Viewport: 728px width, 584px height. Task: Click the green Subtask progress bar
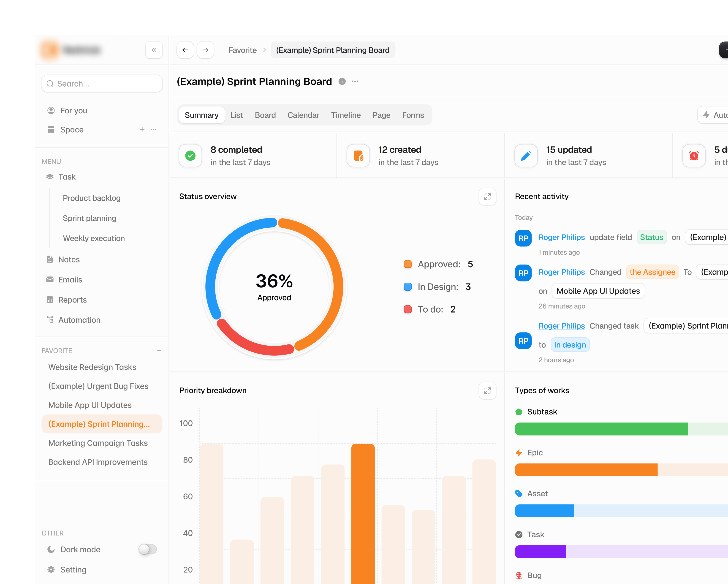tap(601, 429)
